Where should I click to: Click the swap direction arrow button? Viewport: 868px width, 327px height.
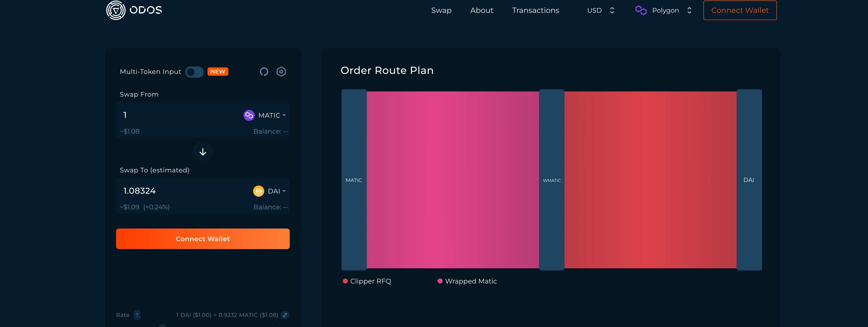202,152
